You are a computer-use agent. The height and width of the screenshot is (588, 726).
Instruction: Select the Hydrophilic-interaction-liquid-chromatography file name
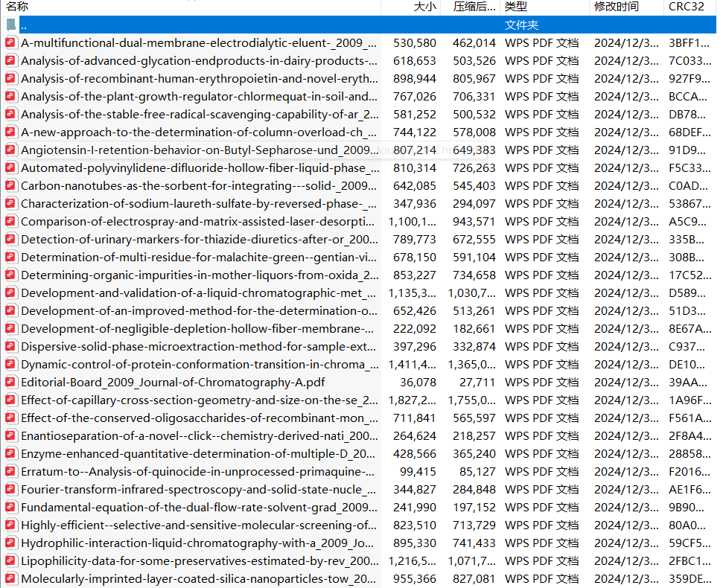199,543
